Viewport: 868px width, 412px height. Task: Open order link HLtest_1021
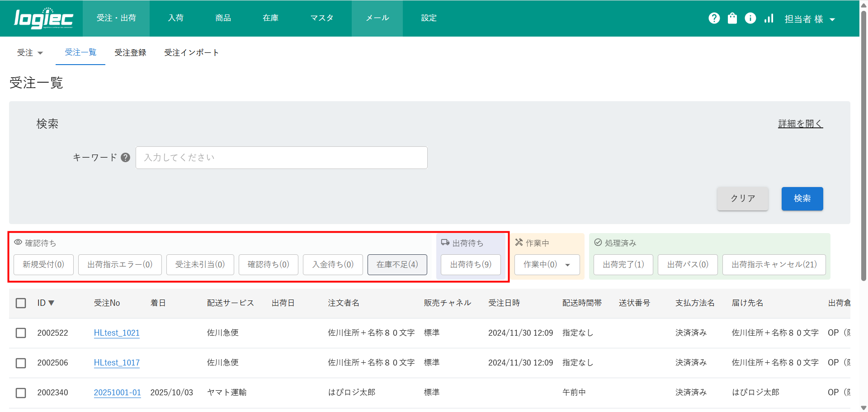click(117, 333)
